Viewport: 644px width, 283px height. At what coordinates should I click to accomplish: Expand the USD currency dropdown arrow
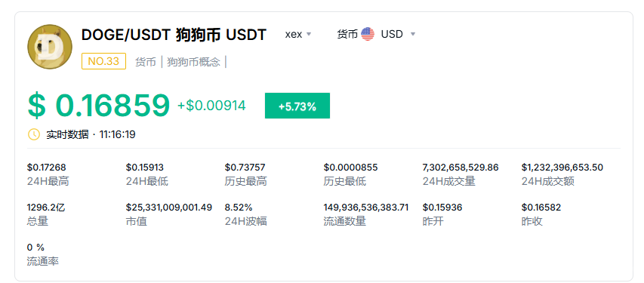coord(413,34)
